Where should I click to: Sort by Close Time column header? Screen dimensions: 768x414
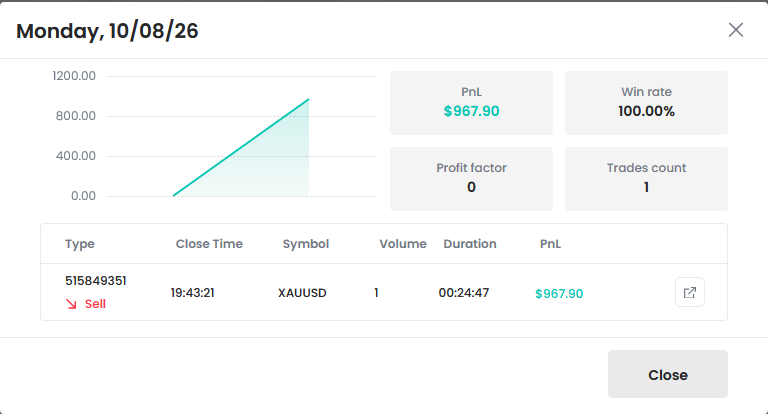click(209, 244)
